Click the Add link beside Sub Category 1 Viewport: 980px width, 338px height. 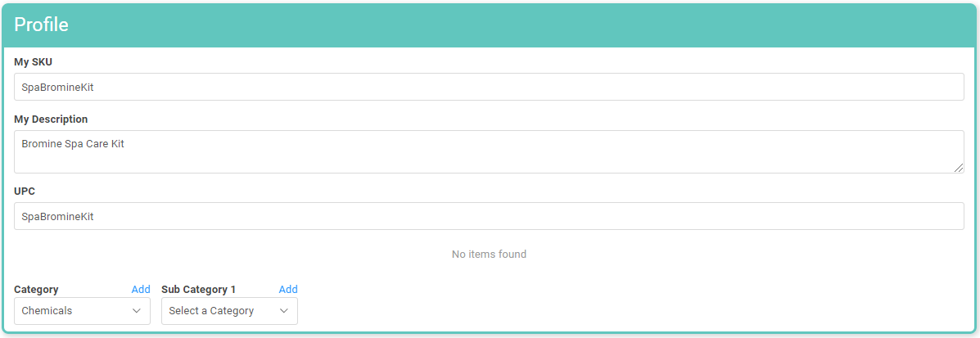coord(288,289)
